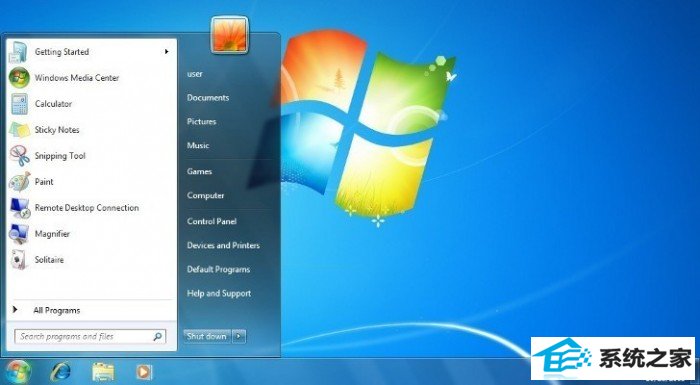
Task: Open Remote Desktop Connection icon
Action: pyautogui.click(x=19, y=208)
